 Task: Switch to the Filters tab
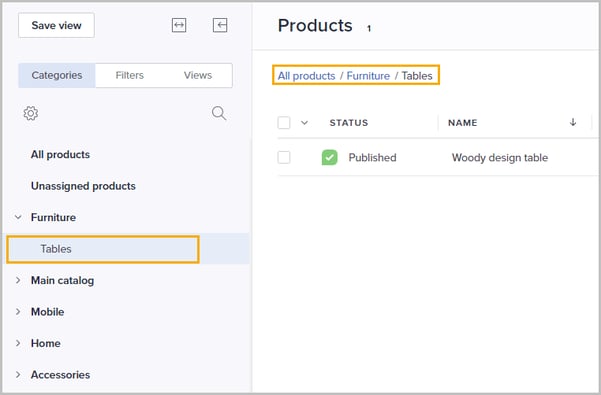point(130,75)
